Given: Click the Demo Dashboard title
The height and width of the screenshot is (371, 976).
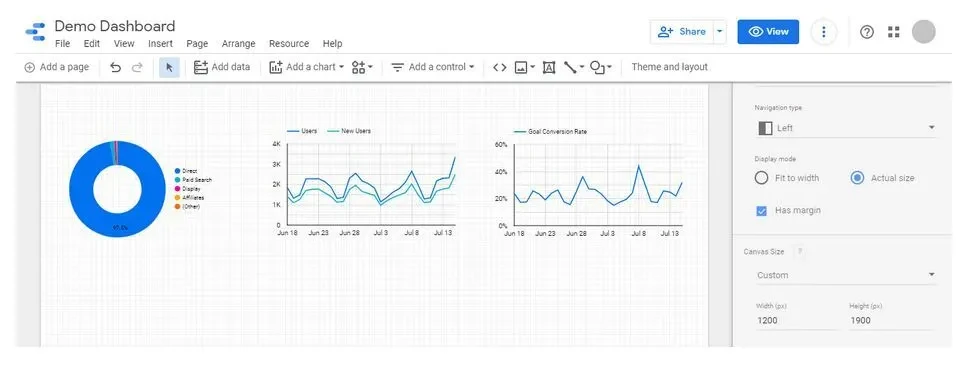Looking at the screenshot, I should [115, 26].
